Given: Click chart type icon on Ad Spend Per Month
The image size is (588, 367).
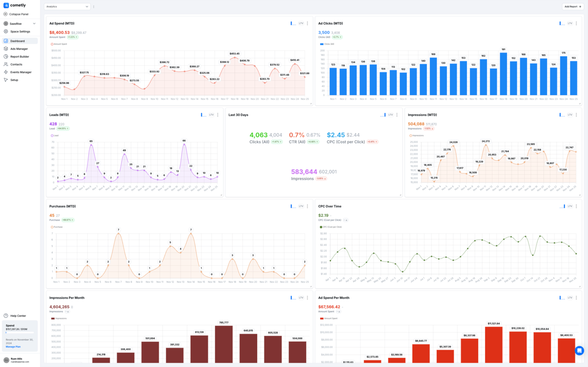Looking at the screenshot, I should click(x=562, y=298).
